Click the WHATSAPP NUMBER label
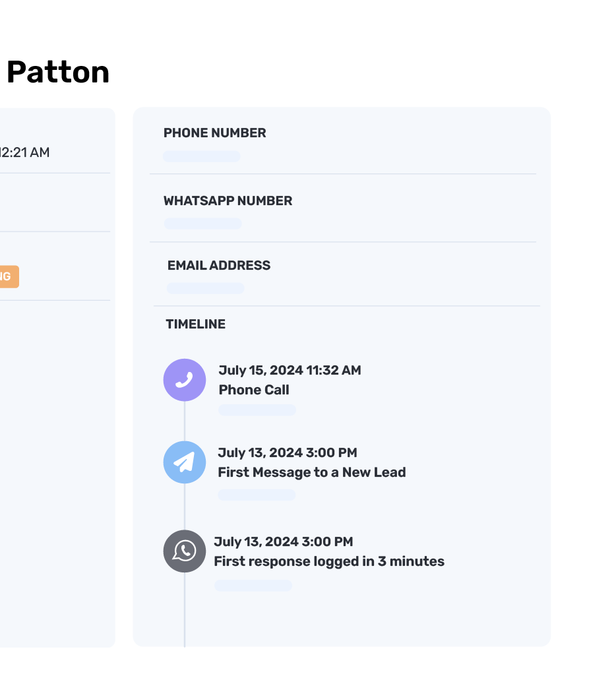 [228, 201]
